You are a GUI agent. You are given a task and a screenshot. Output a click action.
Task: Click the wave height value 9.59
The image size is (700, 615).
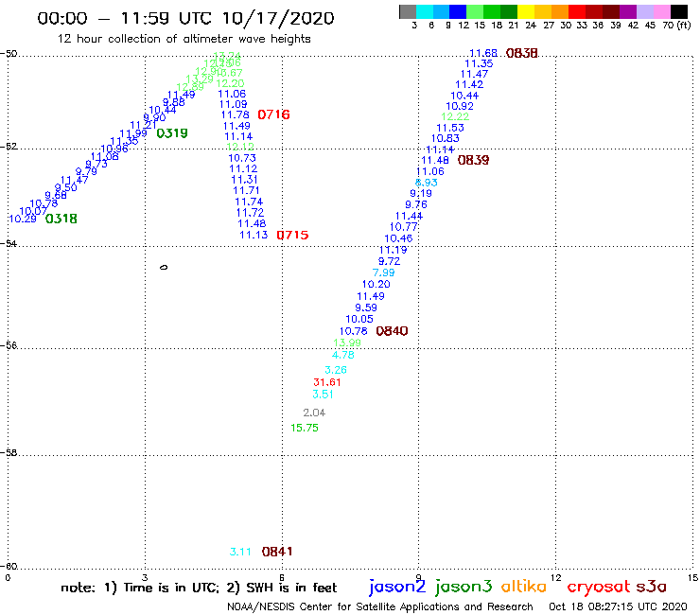(366, 307)
